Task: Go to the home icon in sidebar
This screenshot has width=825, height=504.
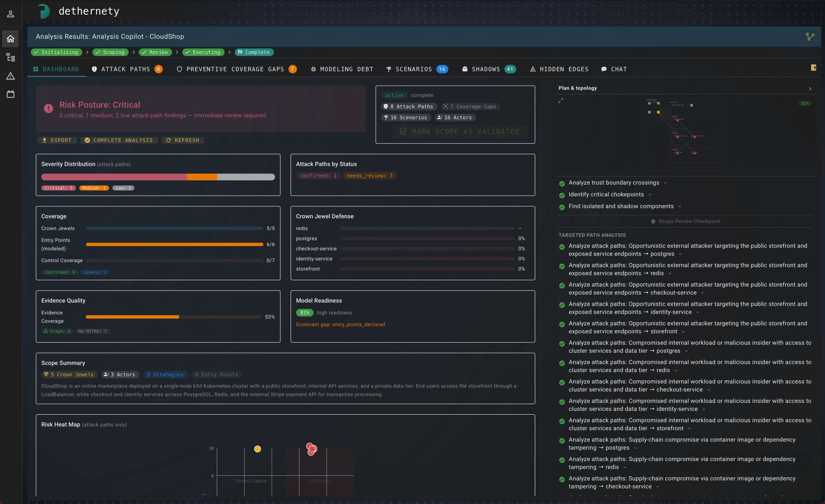Action: click(x=10, y=39)
